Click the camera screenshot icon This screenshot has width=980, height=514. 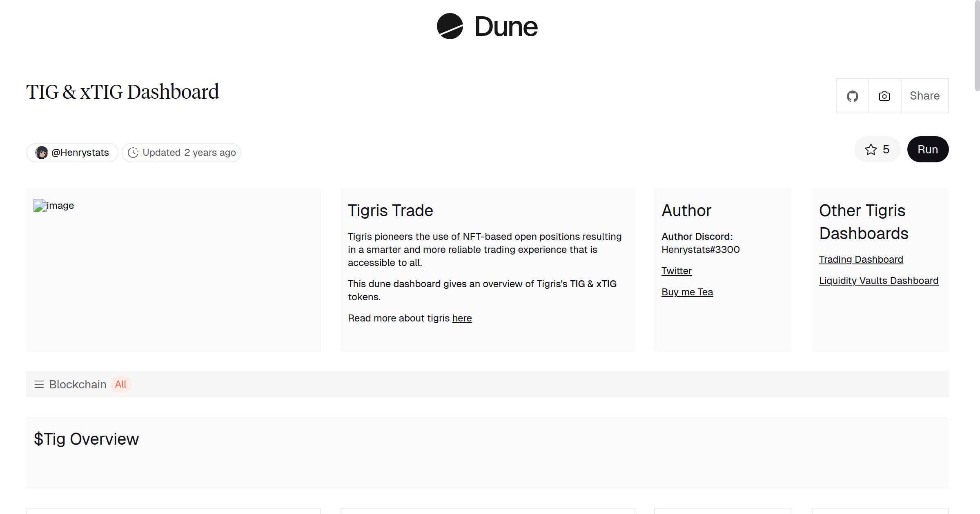point(884,96)
